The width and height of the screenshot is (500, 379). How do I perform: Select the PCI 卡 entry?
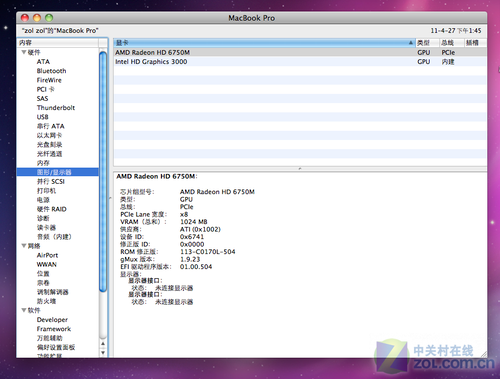pos(45,89)
